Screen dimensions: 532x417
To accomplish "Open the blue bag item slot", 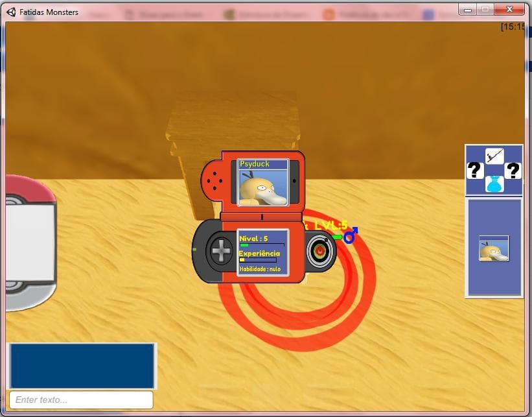I will tap(494, 184).
